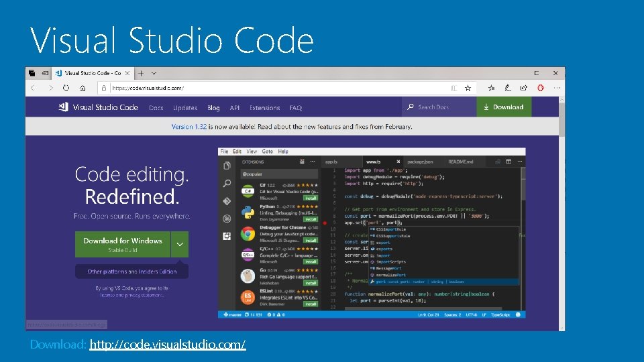644x362 pixels.
Task: Click the Debugger for Chrome extension icon
Action: 248,234
